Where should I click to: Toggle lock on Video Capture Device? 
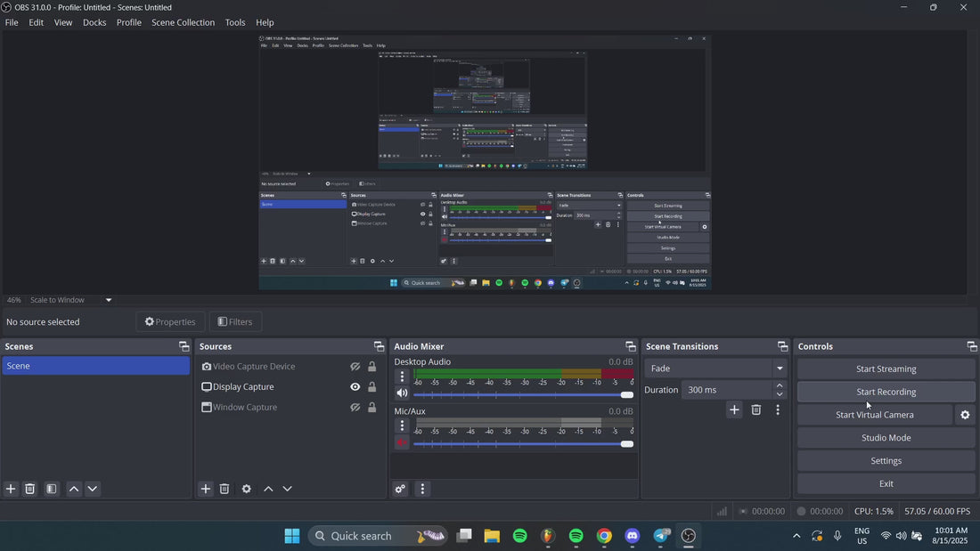click(x=372, y=367)
